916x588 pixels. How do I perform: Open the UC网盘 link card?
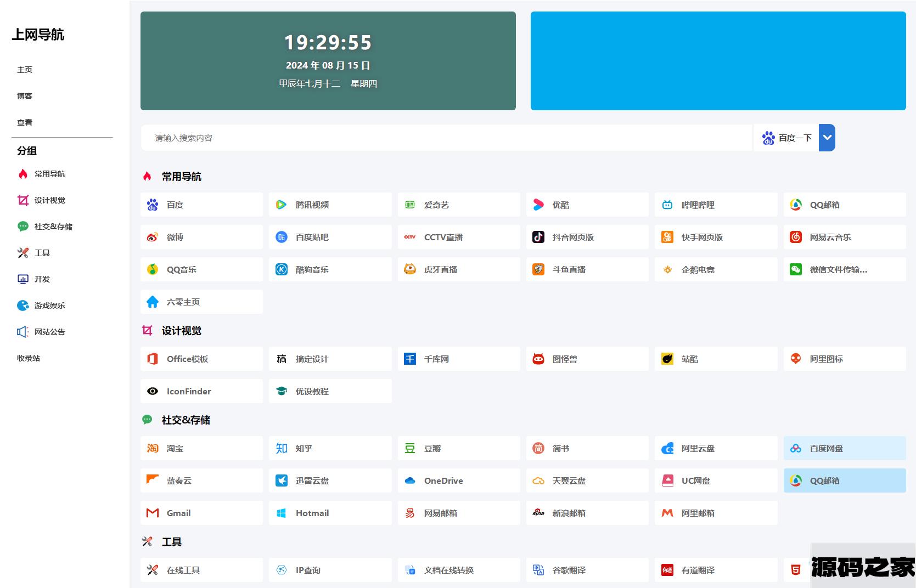click(x=716, y=480)
